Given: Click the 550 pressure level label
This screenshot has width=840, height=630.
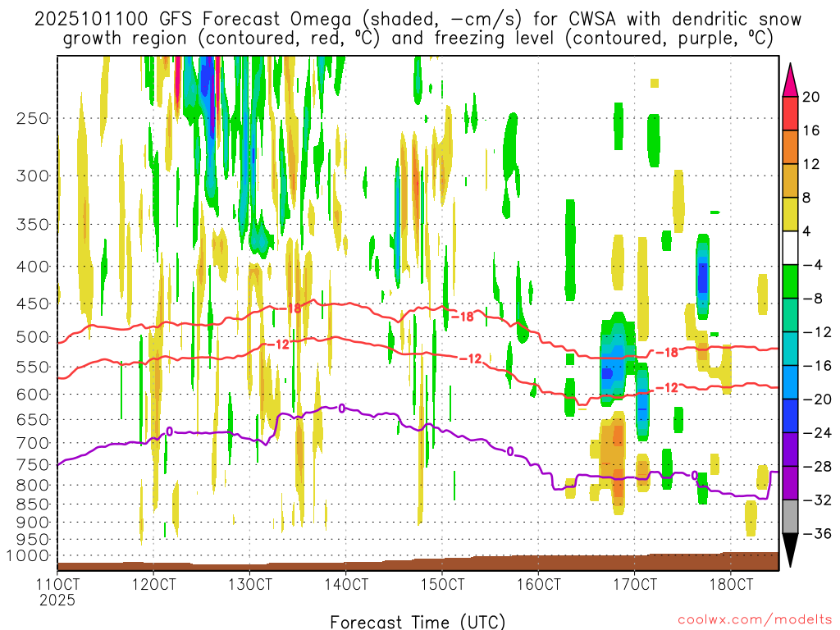Looking at the screenshot, I should coord(33,367).
